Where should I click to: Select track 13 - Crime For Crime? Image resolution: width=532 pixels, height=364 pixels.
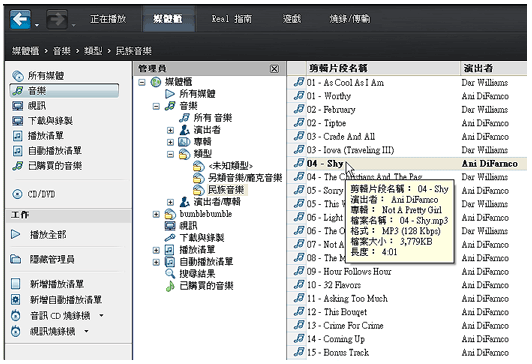pyautogui.click(x=345, y=325)
